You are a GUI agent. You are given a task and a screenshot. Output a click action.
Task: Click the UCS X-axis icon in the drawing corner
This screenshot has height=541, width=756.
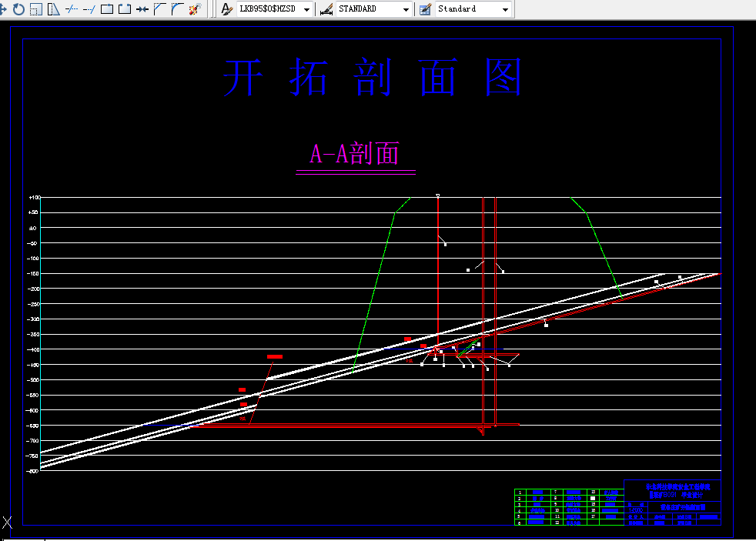click(7, 523)
